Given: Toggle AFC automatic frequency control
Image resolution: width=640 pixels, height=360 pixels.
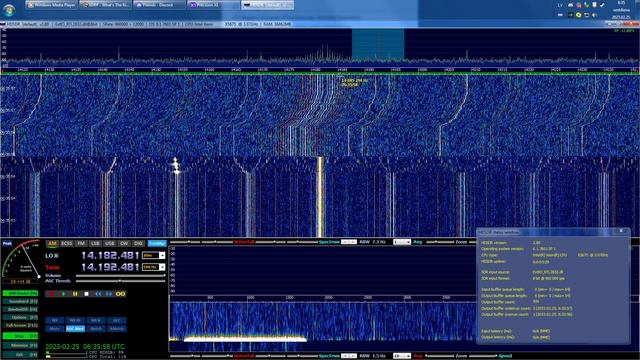Looking at the screenshot, I should (x=117, y=320).
